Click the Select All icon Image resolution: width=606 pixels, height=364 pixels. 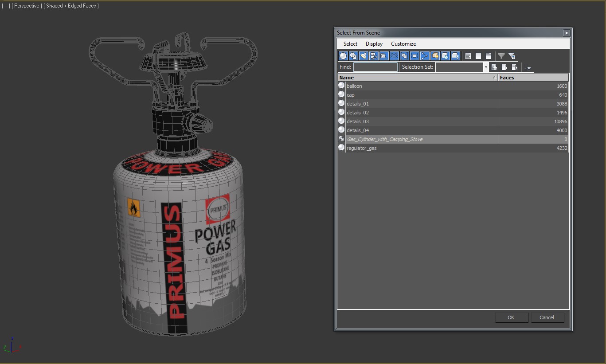point(468,56)
